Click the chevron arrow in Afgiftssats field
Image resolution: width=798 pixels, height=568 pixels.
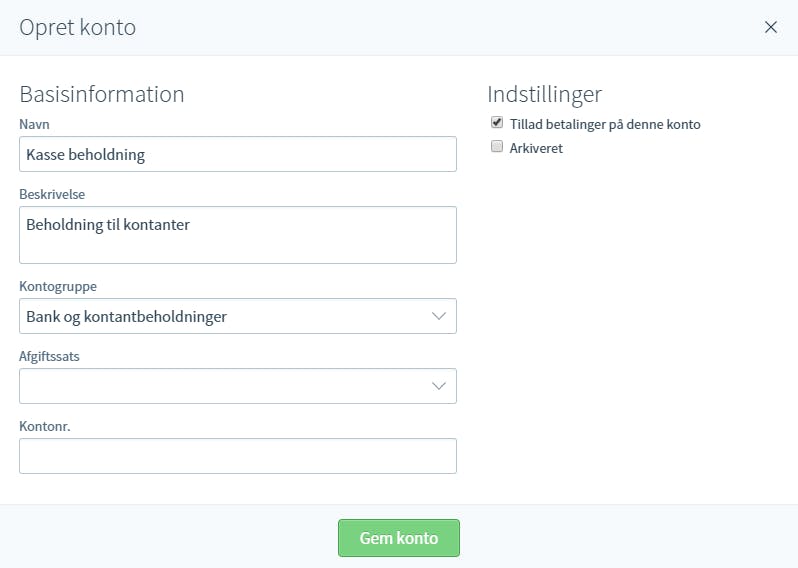pos(439,386)
